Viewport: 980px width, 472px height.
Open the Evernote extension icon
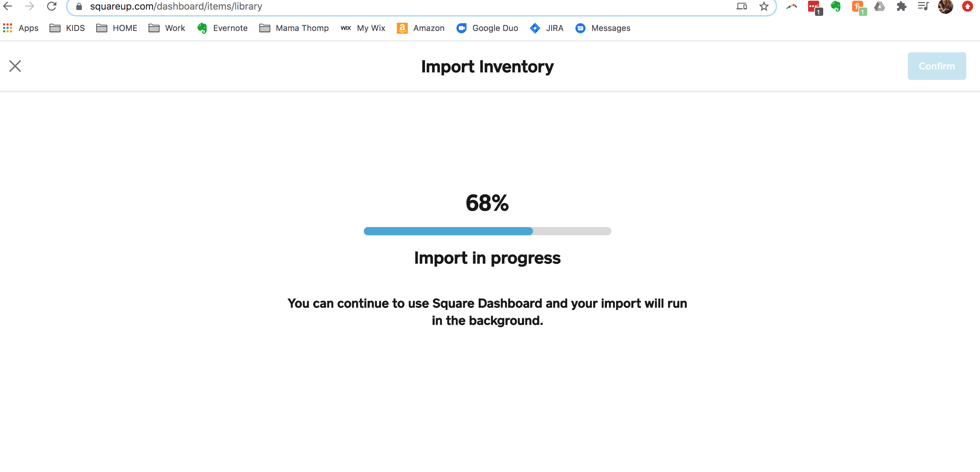tap(836, 6)
